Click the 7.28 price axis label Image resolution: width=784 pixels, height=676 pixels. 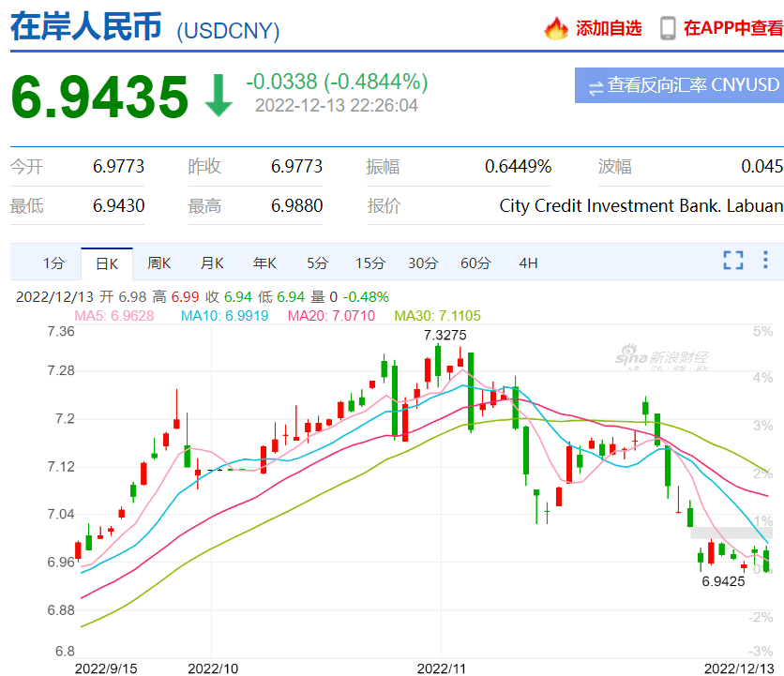(61, 370)
